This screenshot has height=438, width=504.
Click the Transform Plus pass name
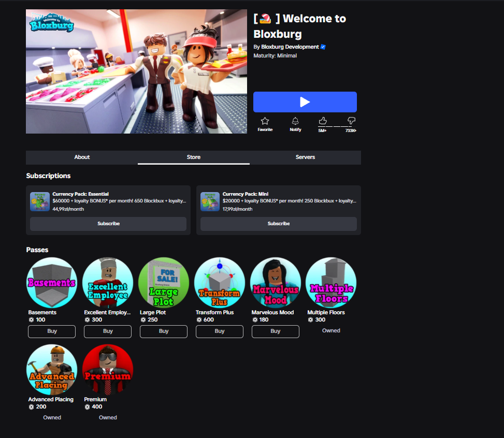[215, 312]
